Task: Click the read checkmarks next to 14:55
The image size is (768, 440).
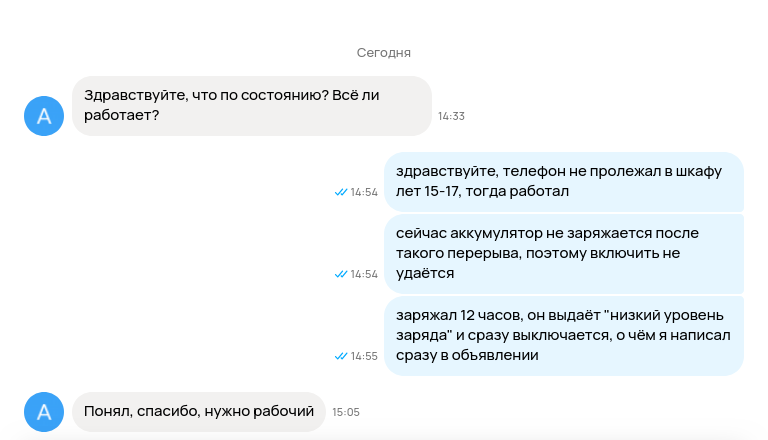Action: coord(341,356)
